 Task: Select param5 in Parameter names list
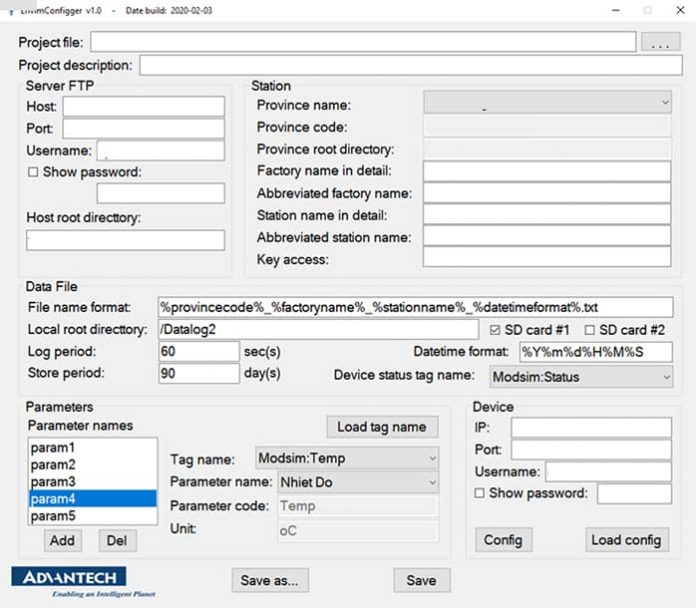(x=92, y=516)
